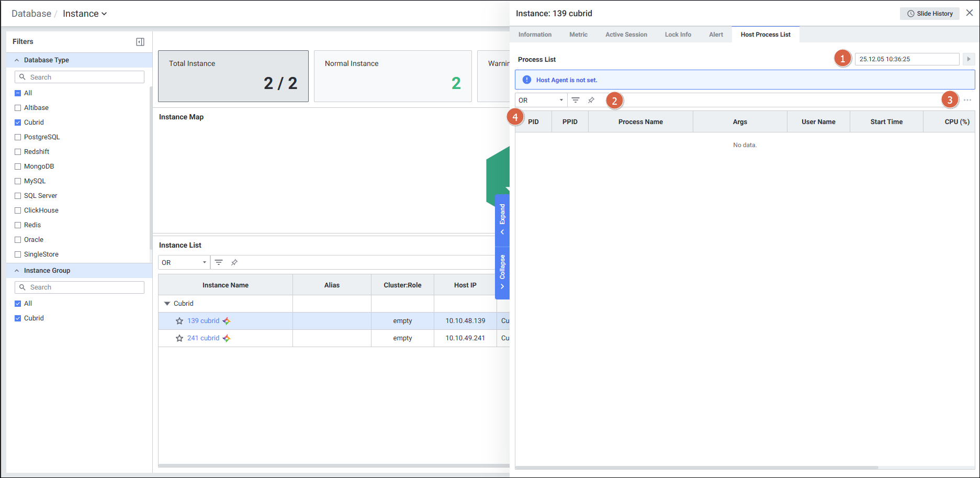Image resolution: width=980 pixels, height=478 pixels.
Task: Open the more options ellipsis in Process List
Action: (x=967, y=100)
